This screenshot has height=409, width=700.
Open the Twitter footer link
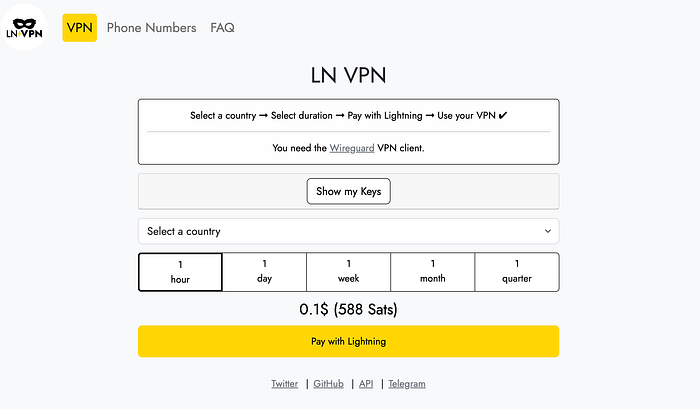(284, 384)
